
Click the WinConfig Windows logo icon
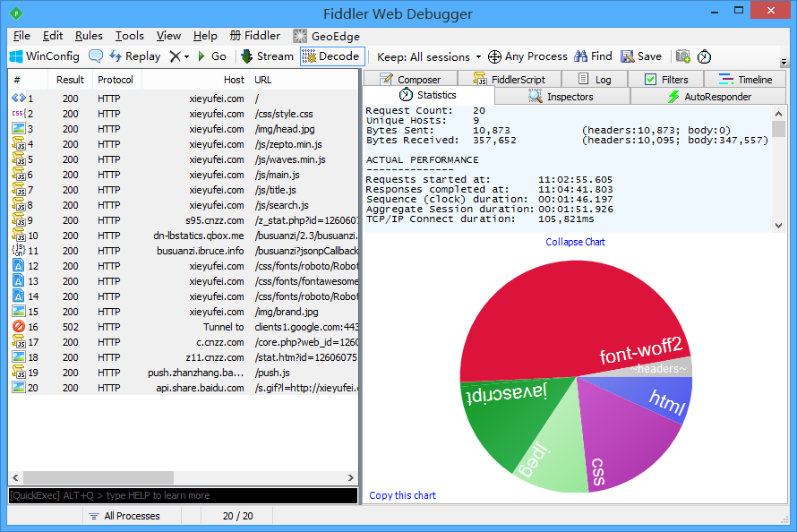coord(16,56)
